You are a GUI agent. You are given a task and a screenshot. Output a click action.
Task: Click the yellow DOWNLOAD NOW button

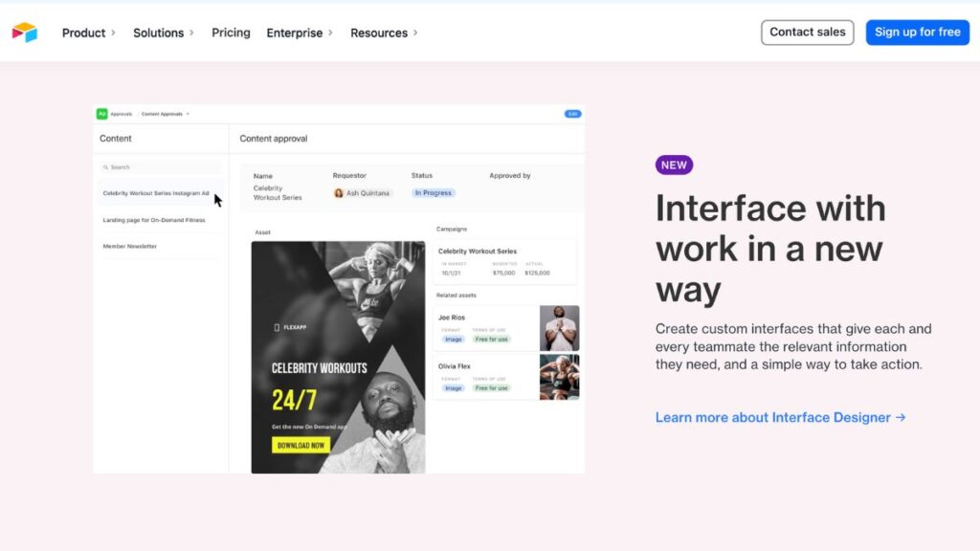pyautogui.click(x=301, y=446)
